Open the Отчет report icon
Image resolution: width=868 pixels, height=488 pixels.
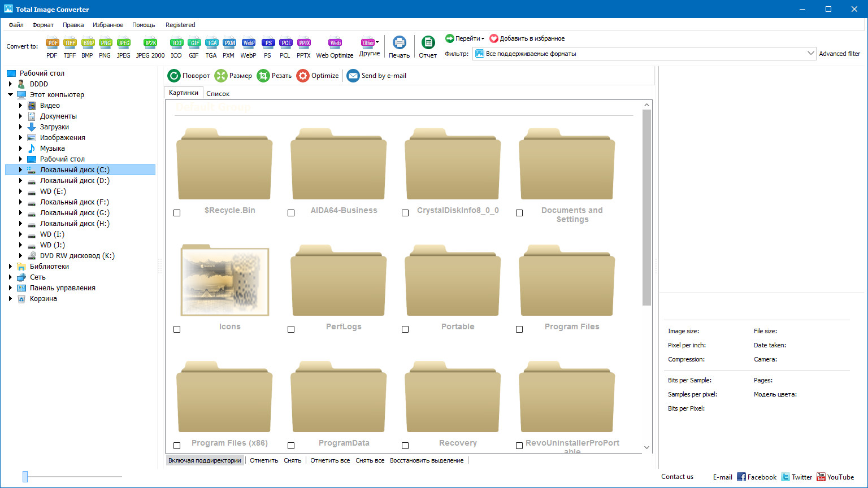tap(428, 43)
